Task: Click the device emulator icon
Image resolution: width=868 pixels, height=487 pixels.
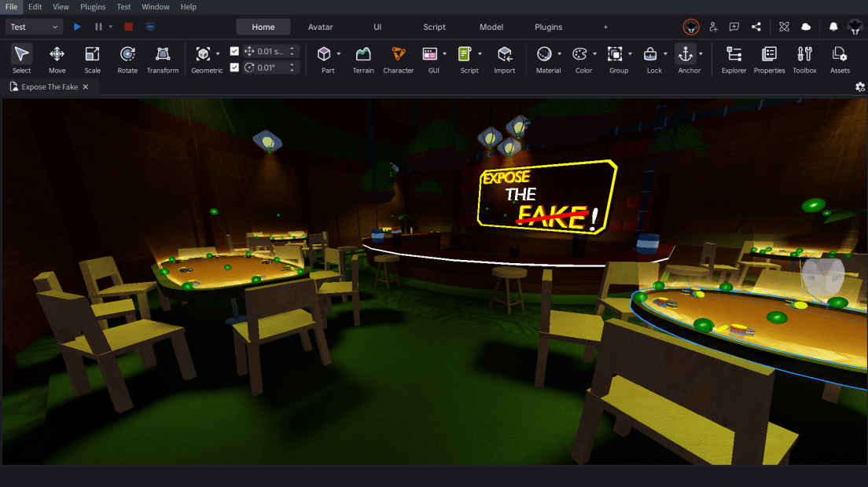Action: tap(150, 27)
